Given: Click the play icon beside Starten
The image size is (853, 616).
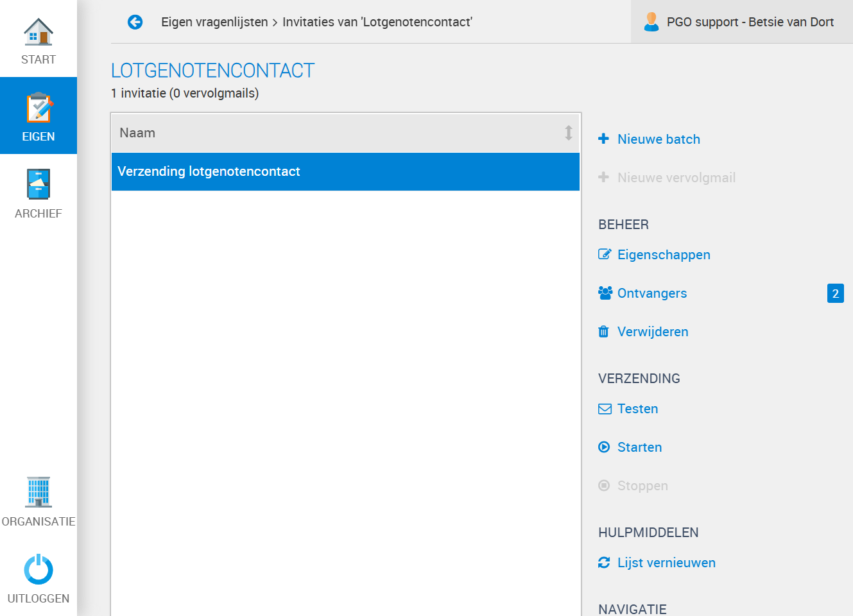Looking at the screenshot, I should click(604, 447).
